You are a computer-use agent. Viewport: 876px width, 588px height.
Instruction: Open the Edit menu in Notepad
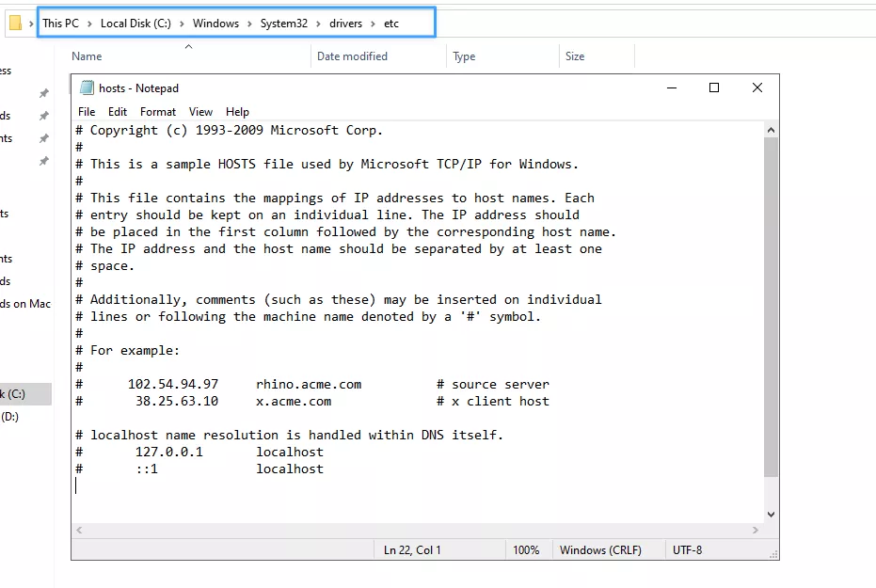118,112
